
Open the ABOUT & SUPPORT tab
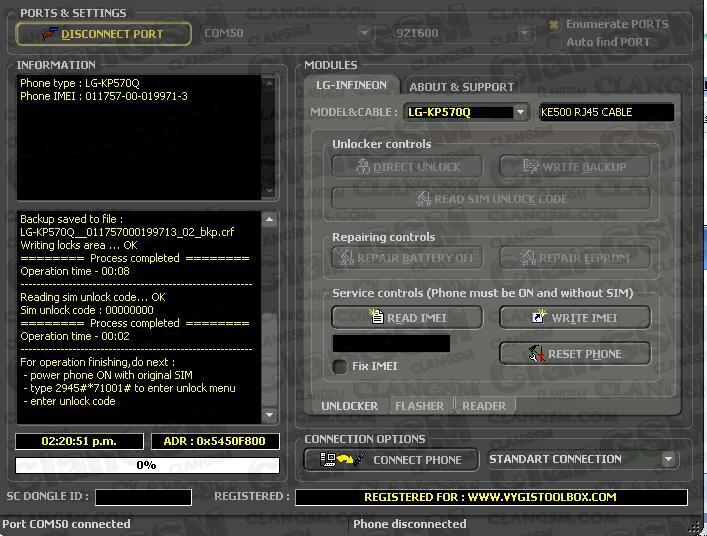pyautogui.click(x=461, y=87)
